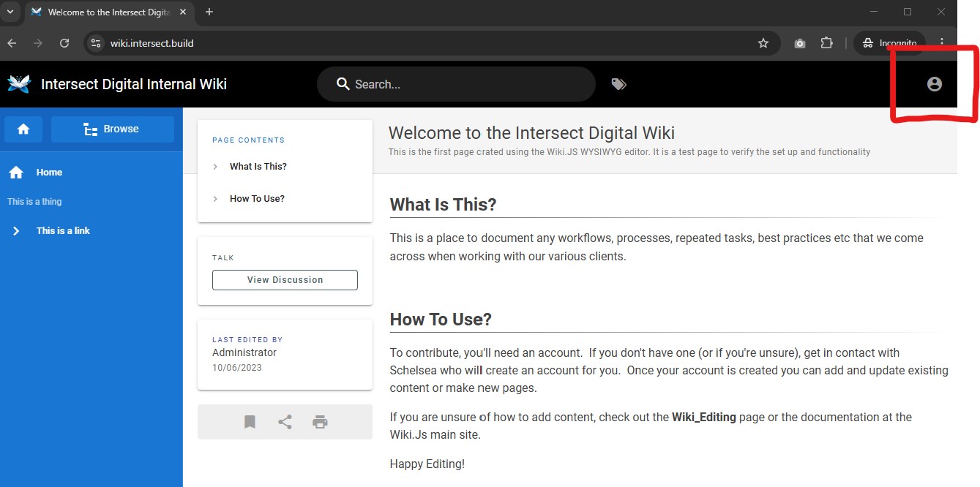980x487 pixels.
Task: Bookmark this page using bookmark icon
Action: [x=250, y=422]
